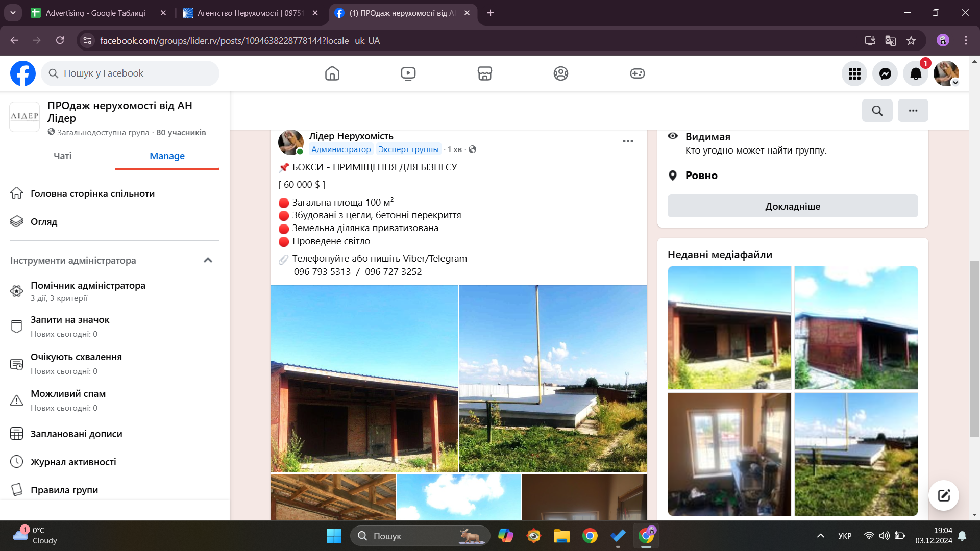Open first thumbnail in Недавні медіафайли

coord(729,328)
